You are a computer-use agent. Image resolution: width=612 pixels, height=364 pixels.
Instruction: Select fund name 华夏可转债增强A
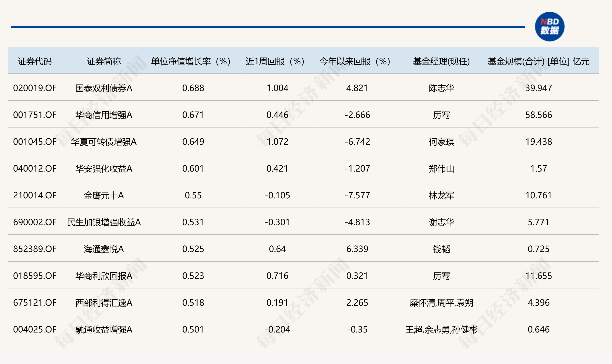click(x=104, y=142)
